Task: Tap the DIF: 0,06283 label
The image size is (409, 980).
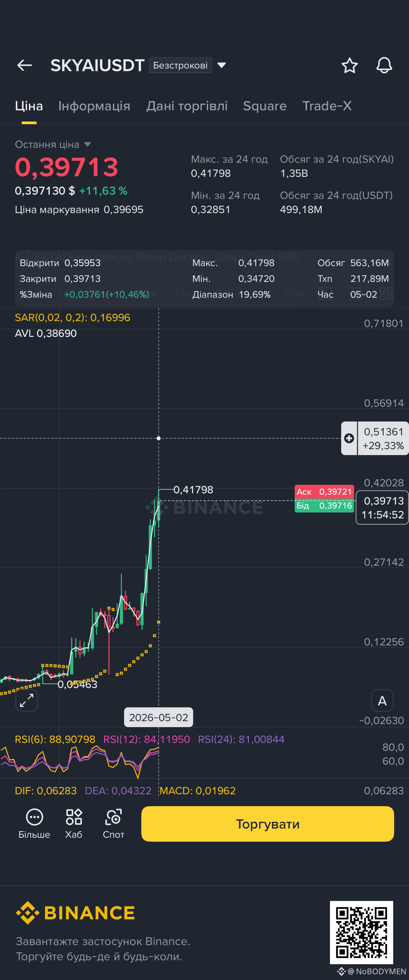Action: pos(46,791)
